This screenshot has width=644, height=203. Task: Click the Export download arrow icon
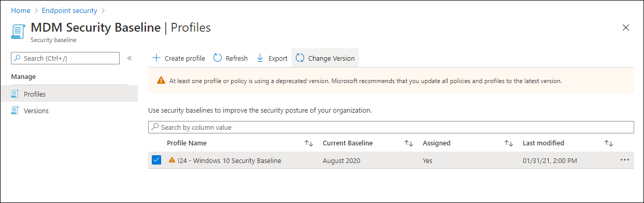260,58
